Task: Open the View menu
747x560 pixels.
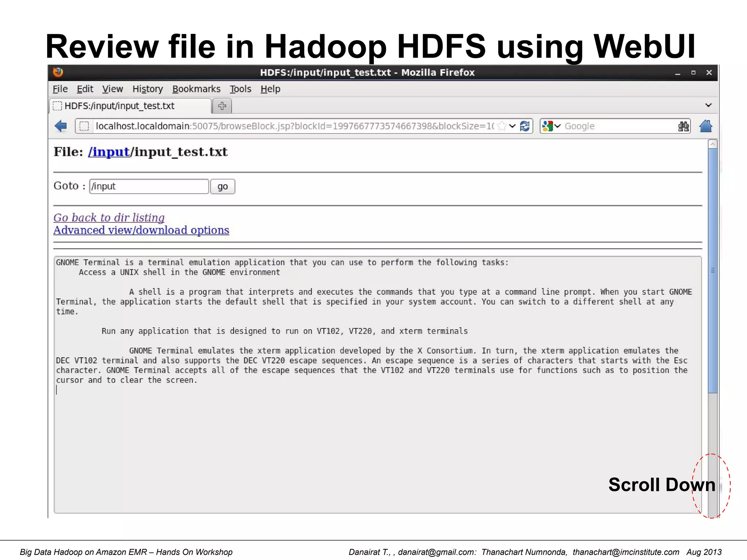Action: click(112, 89)
